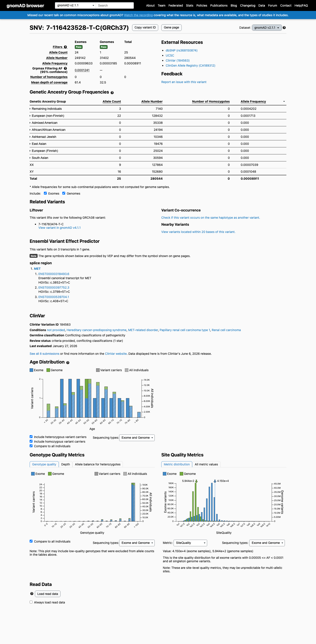This screenshot has width=316, height=644.
Task: Click the Load read data button
Action: 48,594
